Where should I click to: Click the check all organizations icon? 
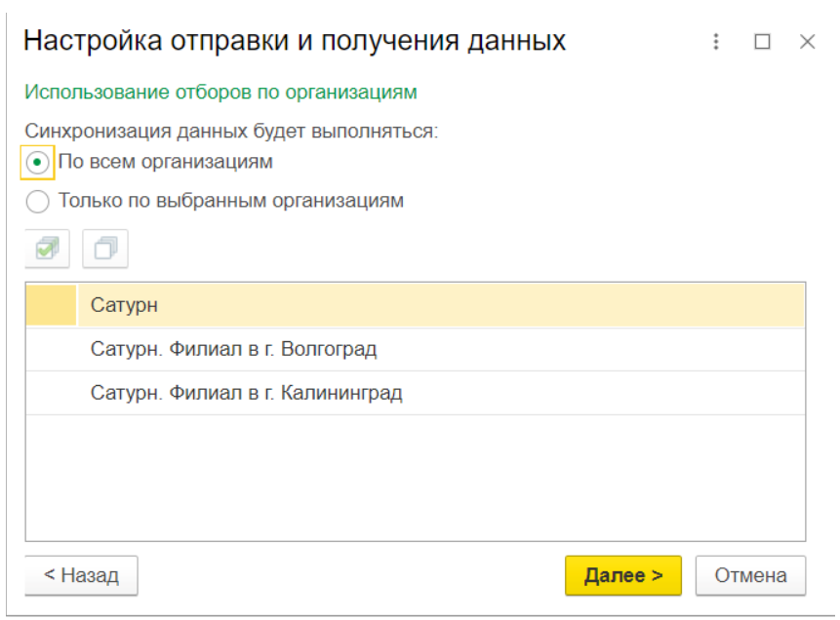pyautogui.click(x=47, y=250)
